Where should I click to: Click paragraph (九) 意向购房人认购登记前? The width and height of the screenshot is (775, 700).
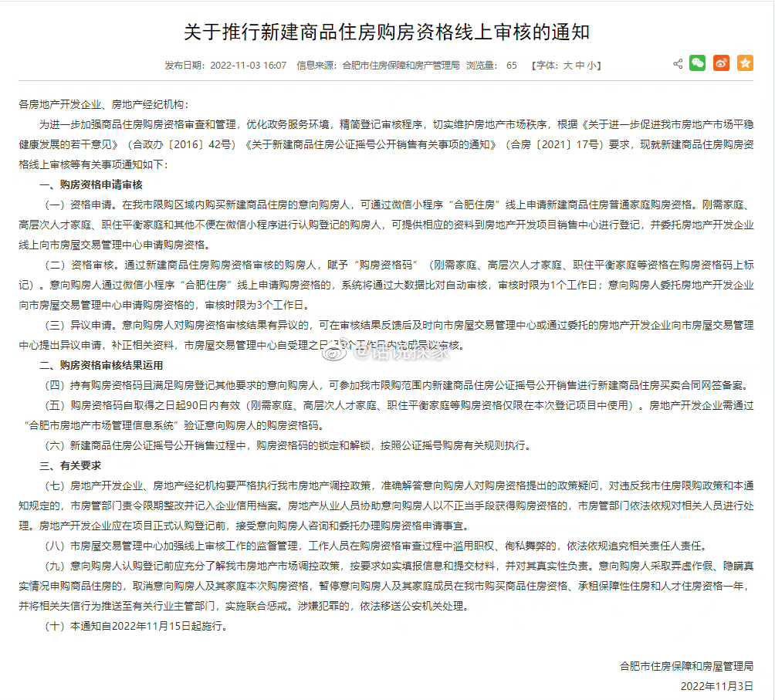(x=386, y=586)
